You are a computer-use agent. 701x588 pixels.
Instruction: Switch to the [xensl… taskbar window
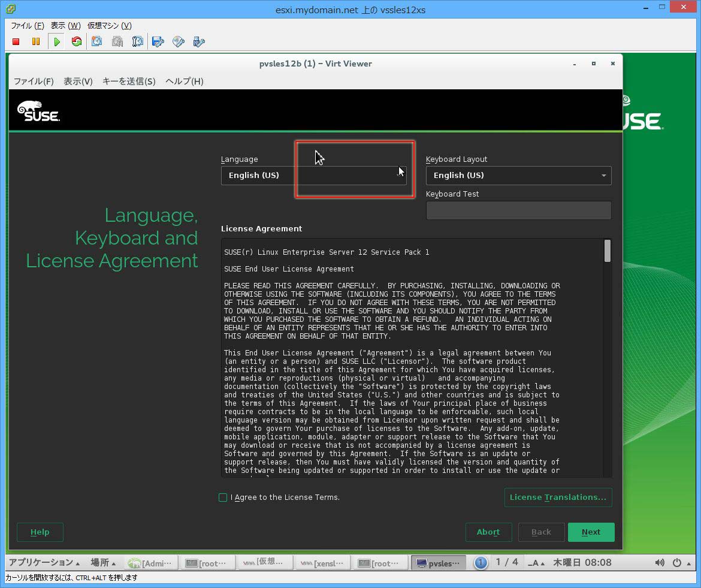323,563
